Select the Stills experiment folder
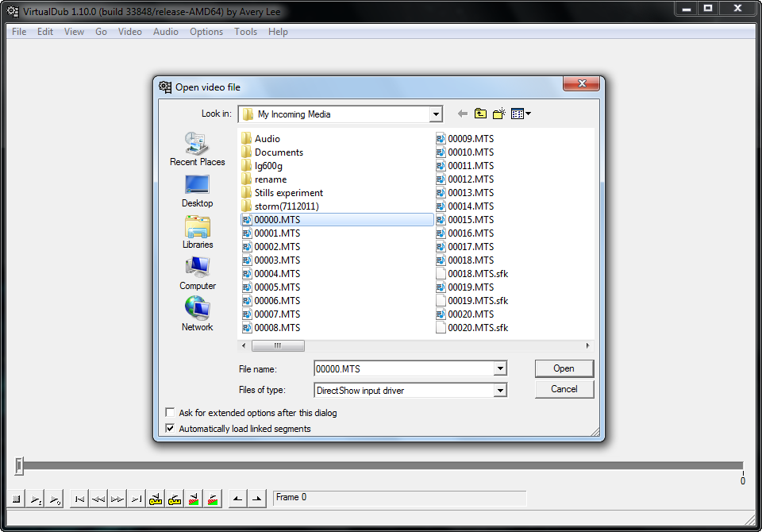The image size is (762, 532). (283, 193)
